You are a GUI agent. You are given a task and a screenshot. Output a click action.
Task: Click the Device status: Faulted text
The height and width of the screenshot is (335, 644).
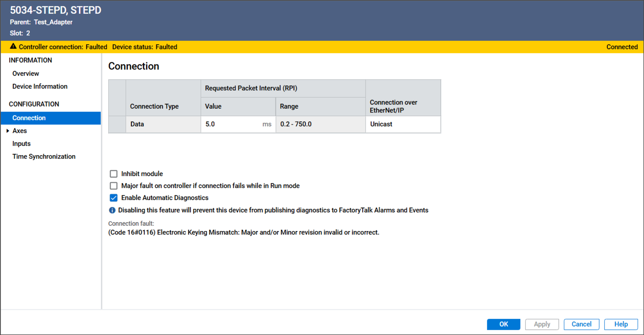pyautogui.click(x=145, y=47)
